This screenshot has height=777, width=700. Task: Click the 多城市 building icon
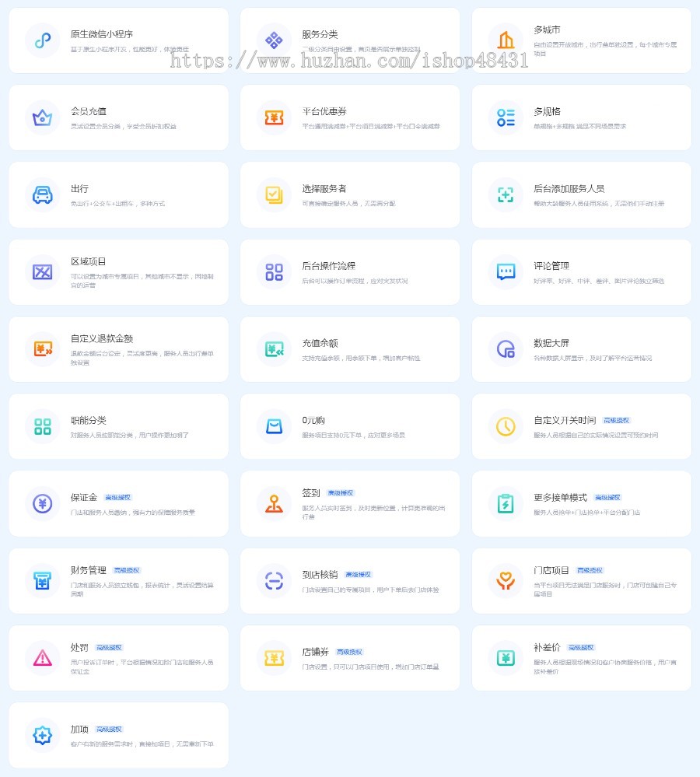click(506, 40)
